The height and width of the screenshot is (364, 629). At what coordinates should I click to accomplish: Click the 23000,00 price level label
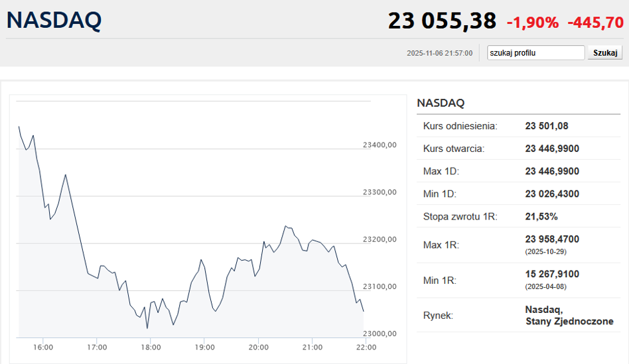pyautogui.click(x=380, y=334)
